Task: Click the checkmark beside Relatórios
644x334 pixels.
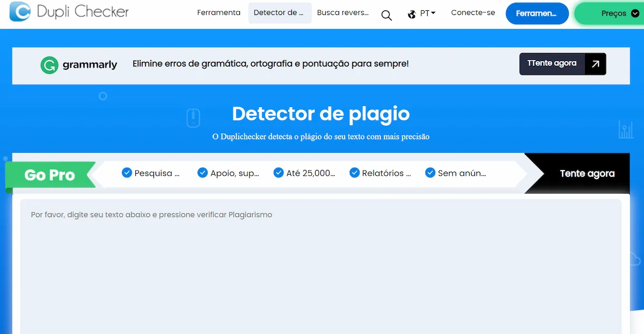Action: [x=354, y=172]
